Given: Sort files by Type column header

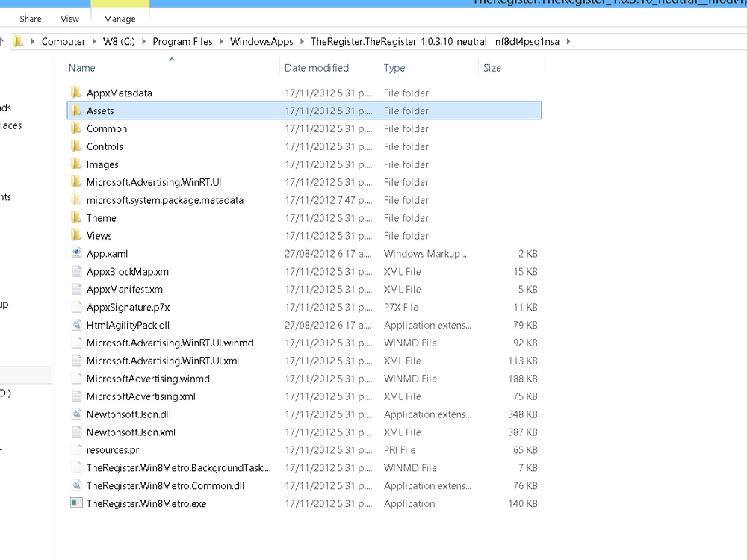Looking at the screenshot, I should [x=394, y=68].
